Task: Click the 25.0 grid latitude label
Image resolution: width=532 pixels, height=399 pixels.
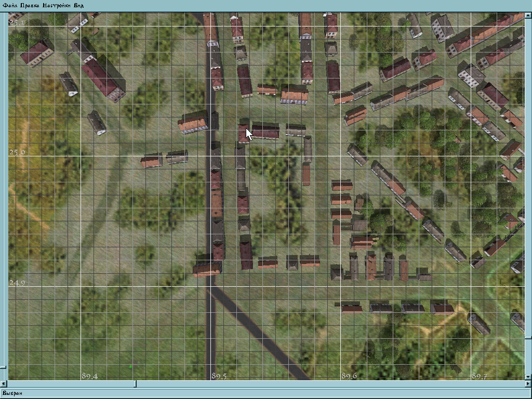Action: pos(17,152)
